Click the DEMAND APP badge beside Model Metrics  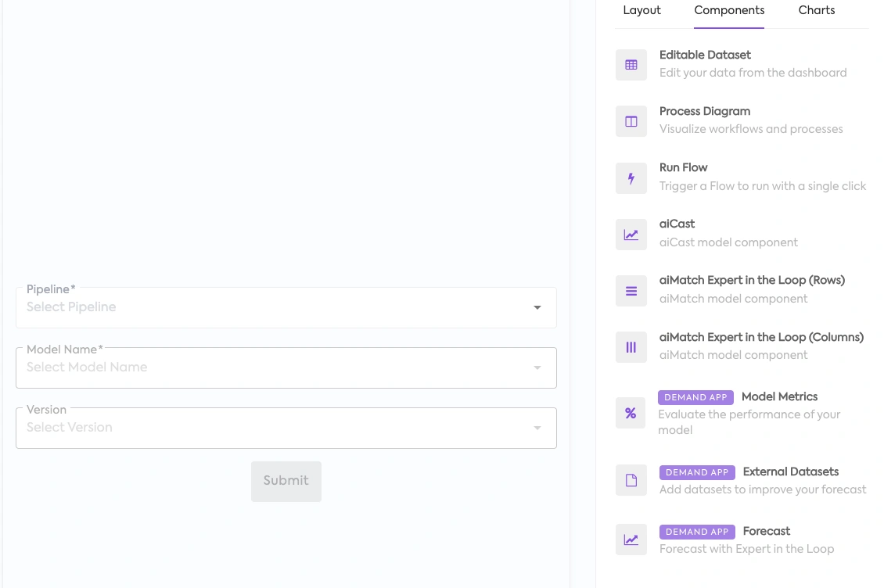(695, 397)
